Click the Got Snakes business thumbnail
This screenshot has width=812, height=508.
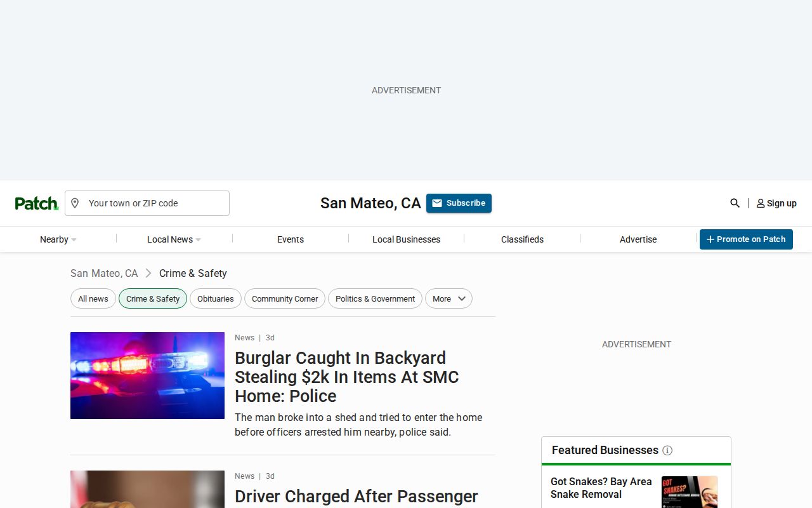pyautogui.click(x=690, y=492)
